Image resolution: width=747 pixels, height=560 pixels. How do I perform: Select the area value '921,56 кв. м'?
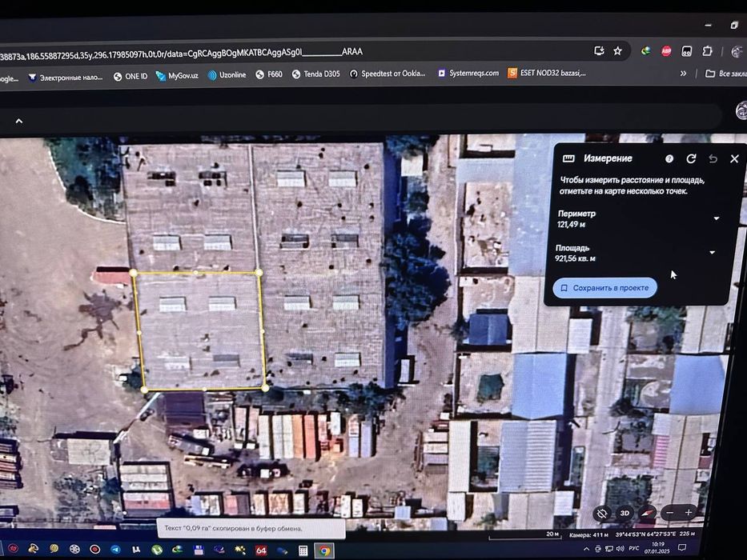coord(575,258)
